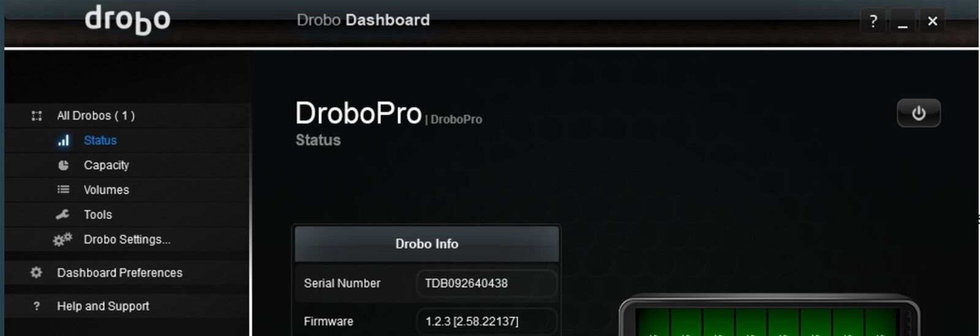Open help via question mark button
Viewport: 980px width, 336px height.
pos(873,21)
